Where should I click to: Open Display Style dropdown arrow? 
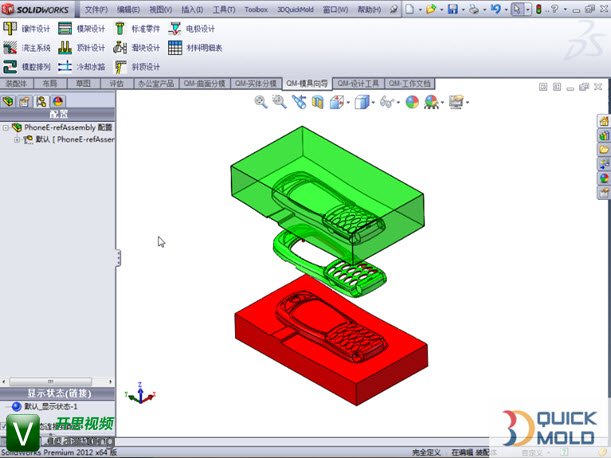pyautogui.click(x=373, y=103)
